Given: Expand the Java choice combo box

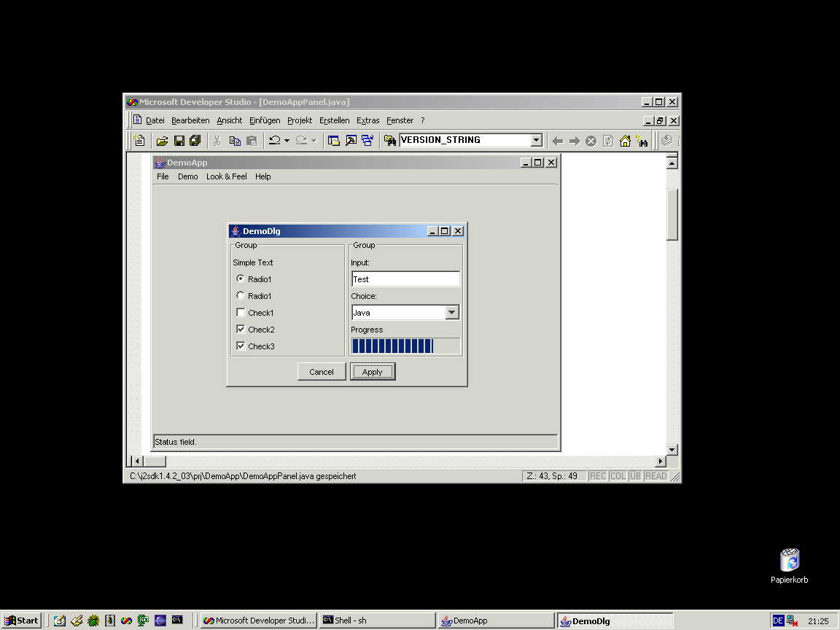Looking at the screenshot, I should pos(452,313).
